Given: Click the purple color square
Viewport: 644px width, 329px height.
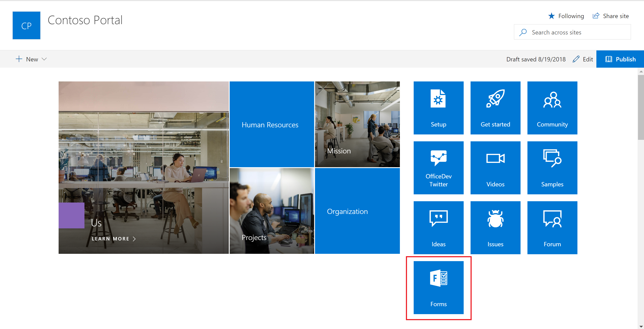Looking at the screenshot, I should tap(71, 215).
